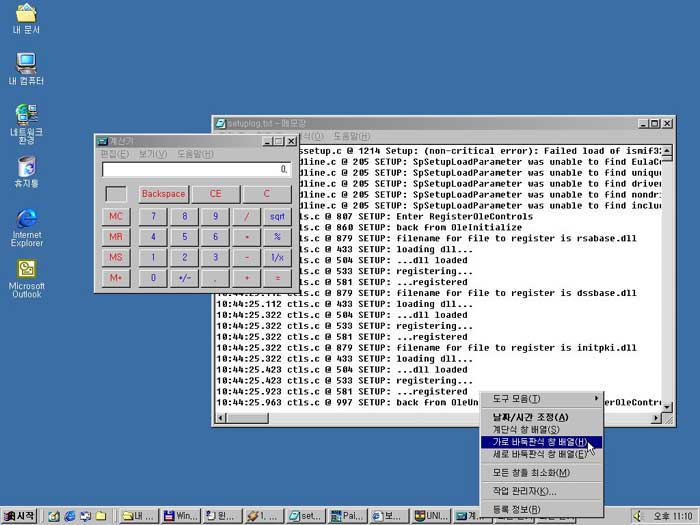The width and height of the screenshot is (700, 525).
Task: Click the calculator MR memory button
Action: [x=116, y=237]
